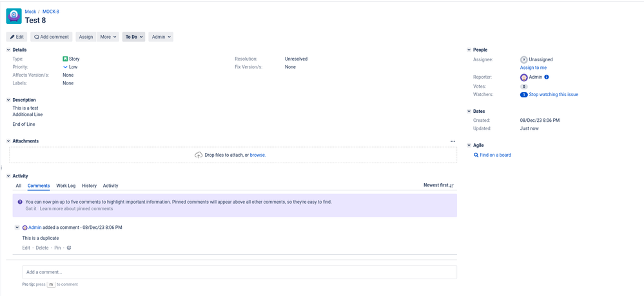Open the More dropdown
The image size is (644, 296).
[x=108, y=37]
